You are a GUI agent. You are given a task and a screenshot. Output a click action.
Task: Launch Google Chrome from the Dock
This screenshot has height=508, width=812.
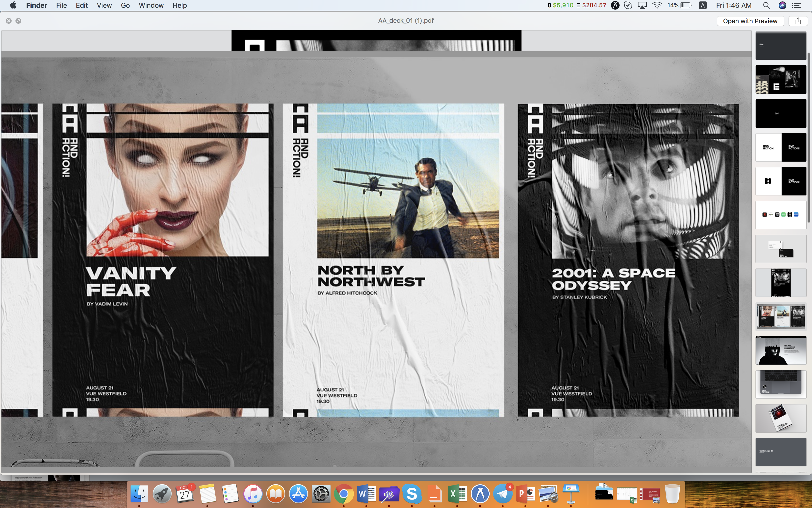pyautogui.click(x=344, y=494)
